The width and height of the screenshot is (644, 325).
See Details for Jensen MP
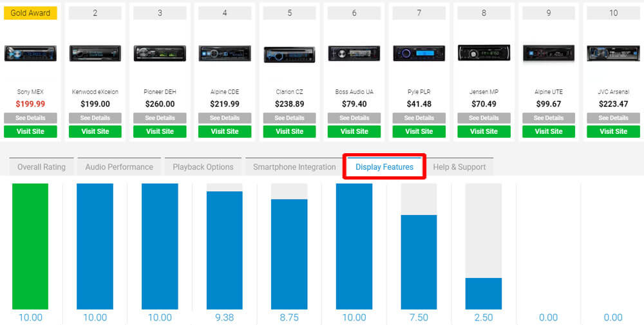click(x=484, y=118)
